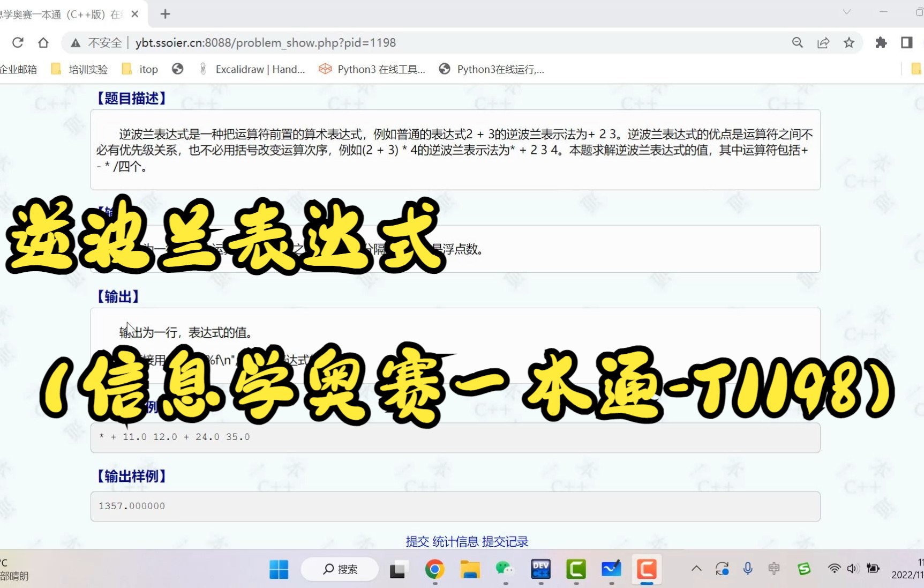Viewport: 924px width, 588px height.
Task: Toggle the microphone icon in the tray
Action: tap(747, 569)
